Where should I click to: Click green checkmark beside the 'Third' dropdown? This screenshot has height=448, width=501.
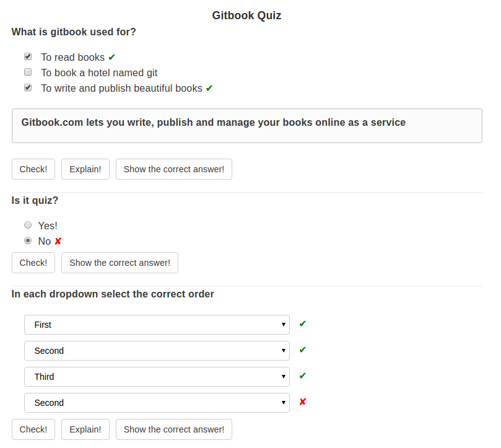point(303,376)
